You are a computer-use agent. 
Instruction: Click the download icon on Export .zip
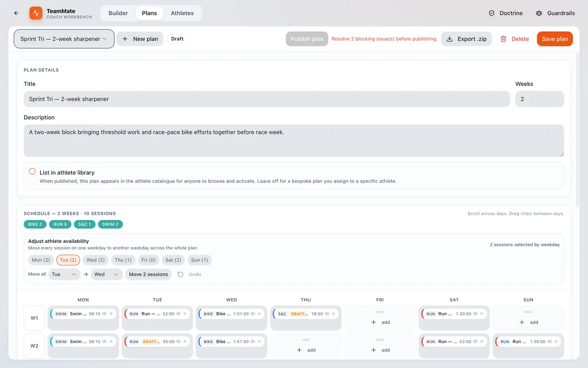point(450,39)
